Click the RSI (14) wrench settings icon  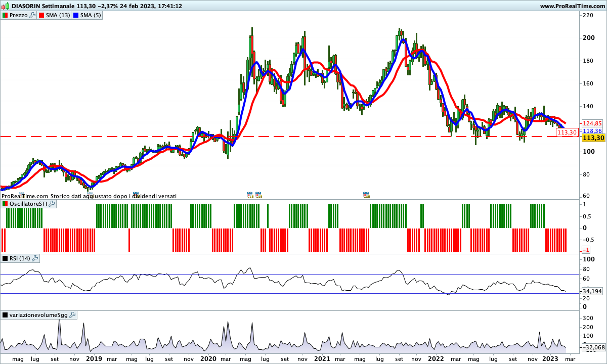[35, 258]
